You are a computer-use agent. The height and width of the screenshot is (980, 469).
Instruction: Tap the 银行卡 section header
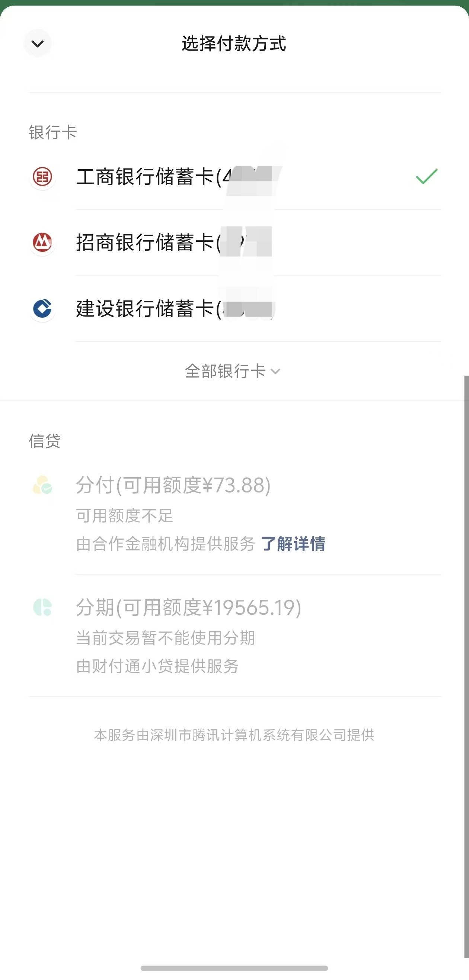(53, 132)
